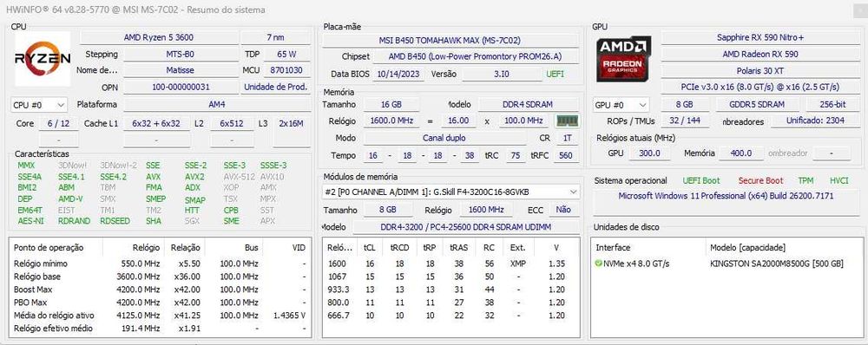Click the SSE4.2 feature flag
The width and height of the screenshot is (868, 345).
pyautogui.click(x=113, y=177)
